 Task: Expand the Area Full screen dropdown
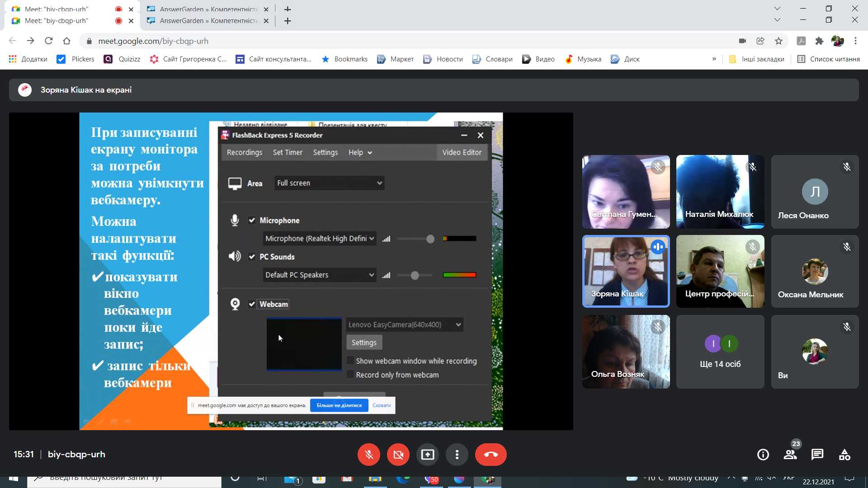tap(329, 183)
